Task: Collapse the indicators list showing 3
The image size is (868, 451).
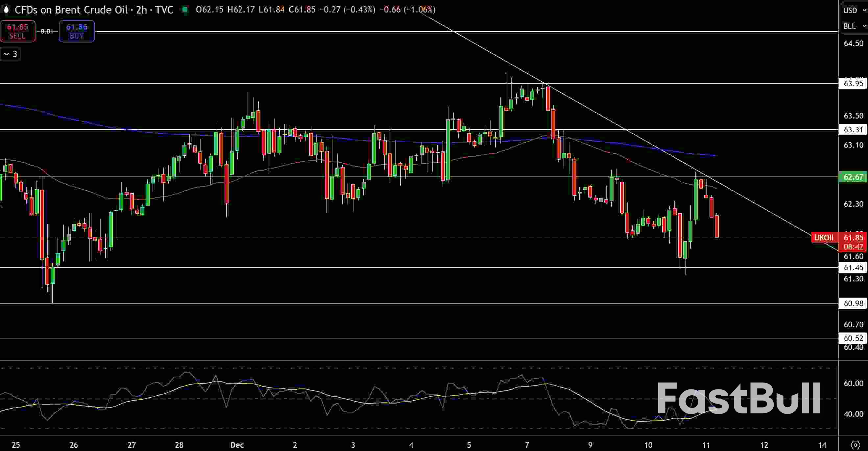Action: pos(10,54)
